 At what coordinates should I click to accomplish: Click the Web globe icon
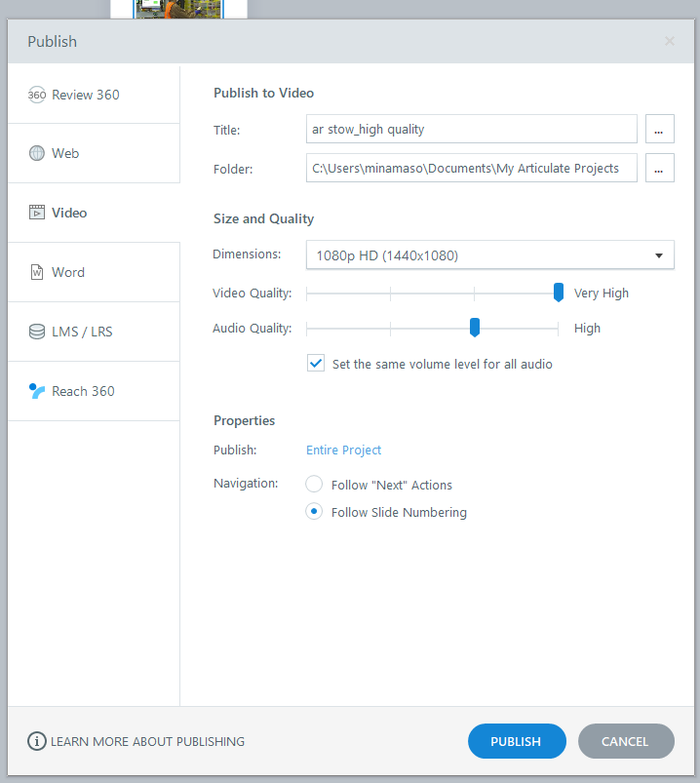tap(37, 153)
